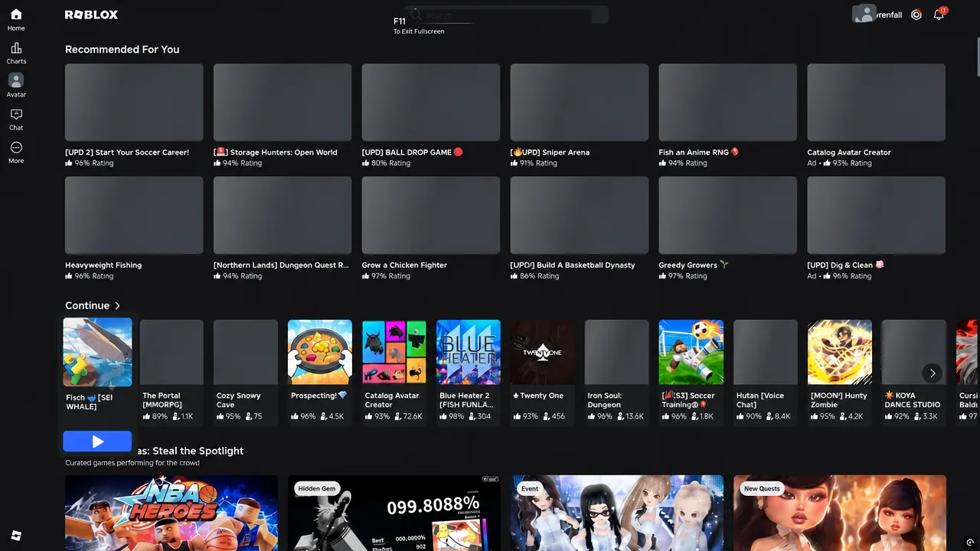The width and height of the screenshot is (980, 551).
Task: Open the notifications bell
Action: click(x=939, y=15)
